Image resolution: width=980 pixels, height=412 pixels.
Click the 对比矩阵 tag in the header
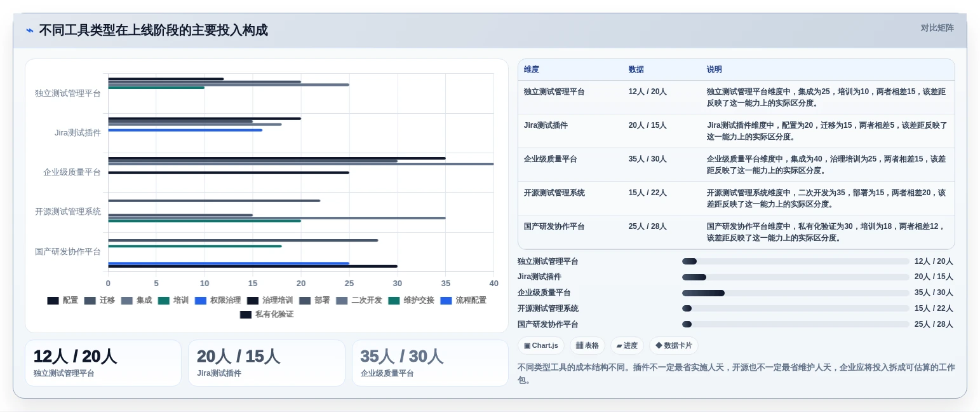(x=937, y=28)
